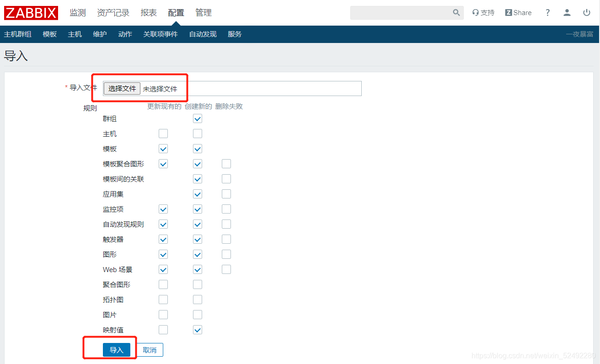Image resolution: width=600 pixels, height=364 pixels.
Task: Go to the 主机群组 submenu
Action: tap(17, 34)
